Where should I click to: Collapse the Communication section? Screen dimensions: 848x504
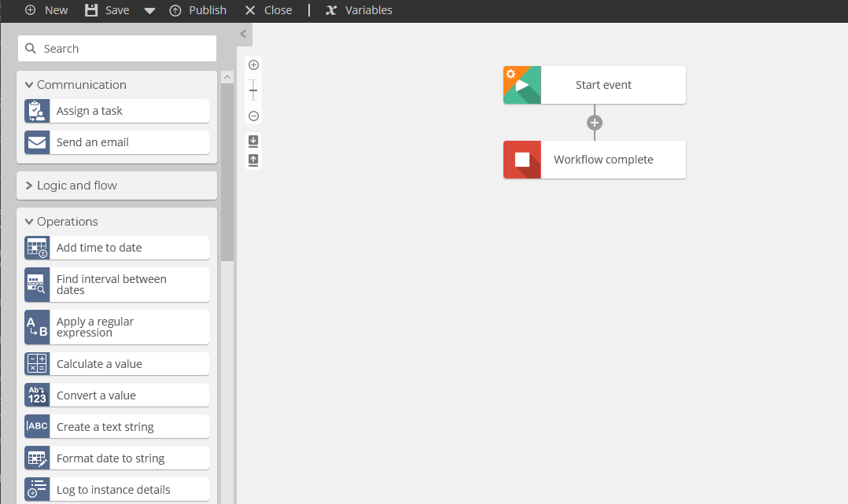tap(29, 85)
